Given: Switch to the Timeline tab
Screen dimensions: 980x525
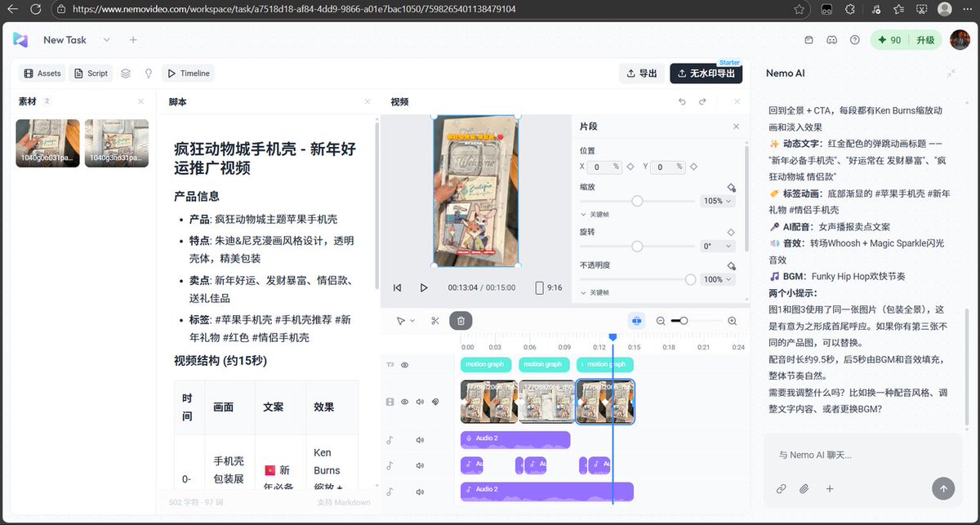Looking at the screenshot, I should pos(187,73).
